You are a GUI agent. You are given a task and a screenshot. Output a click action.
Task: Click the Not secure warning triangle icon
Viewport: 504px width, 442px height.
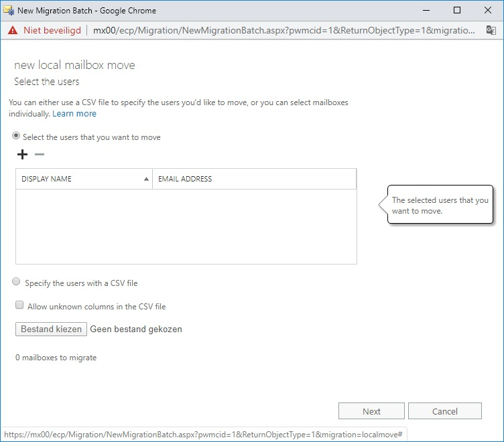pyautogui.click(x=13, y=30)
